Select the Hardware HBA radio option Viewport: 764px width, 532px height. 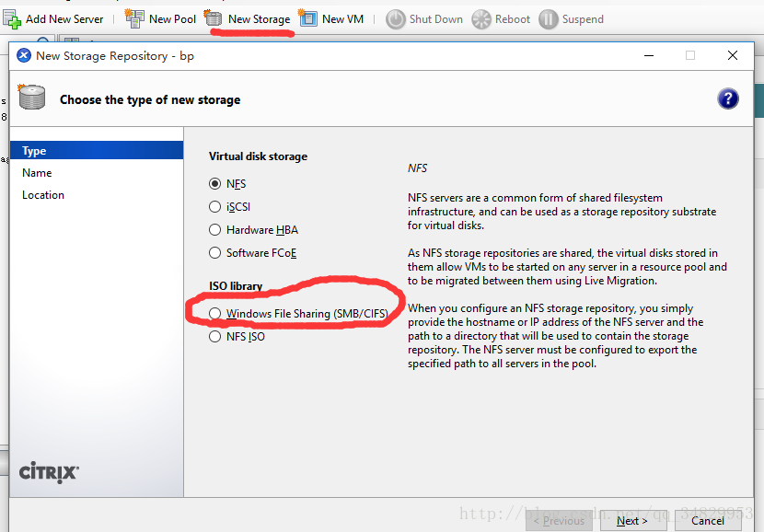215,230
